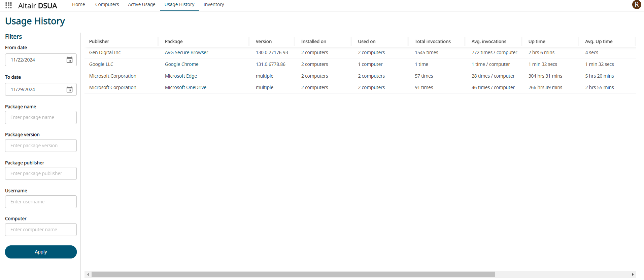
Task: Click the horizontal scrollbar right arrow
Action: [x=633, y=275]
